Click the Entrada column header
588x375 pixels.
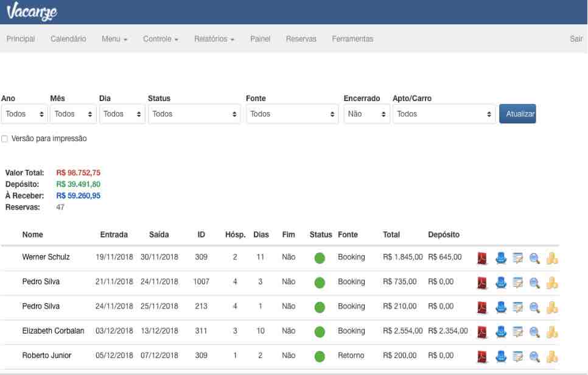click(x=114, y=235)
